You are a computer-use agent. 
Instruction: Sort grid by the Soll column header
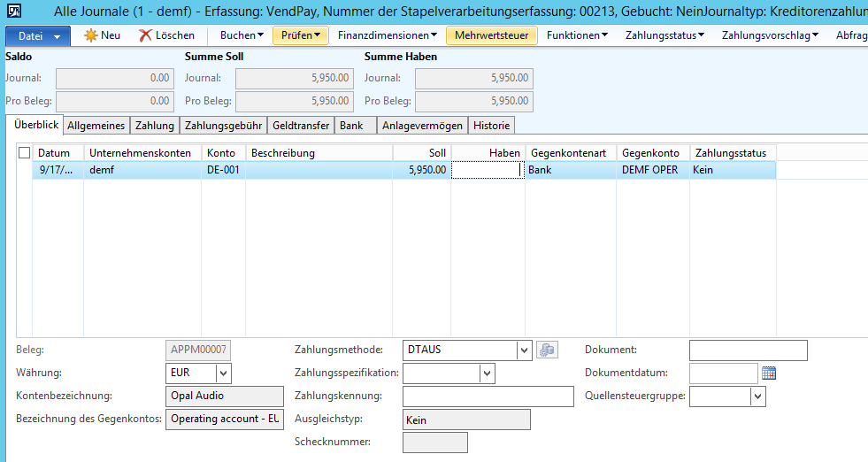pyautogui.click(x=421, y=153)
